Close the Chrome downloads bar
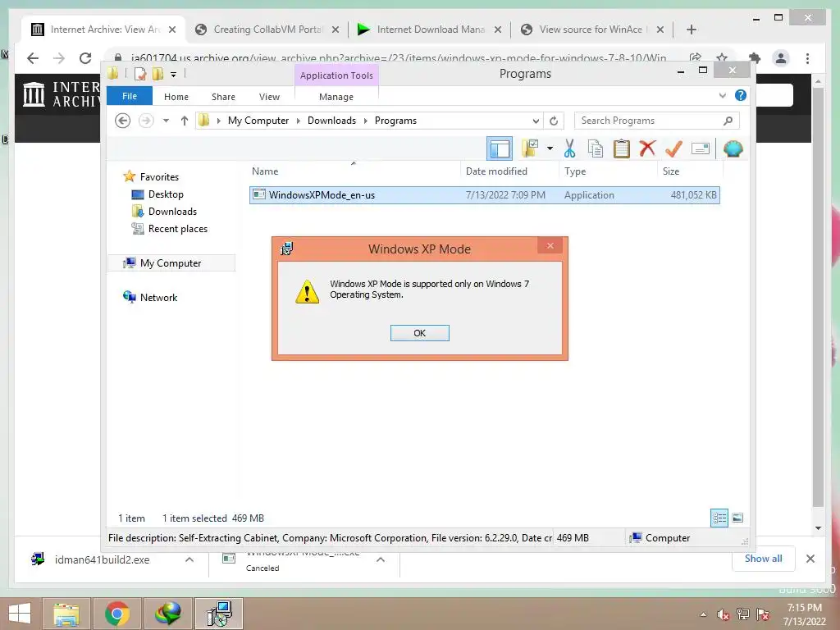Viewport: 840px width, 630px height. pyautogui.click(x=810, y=559)
